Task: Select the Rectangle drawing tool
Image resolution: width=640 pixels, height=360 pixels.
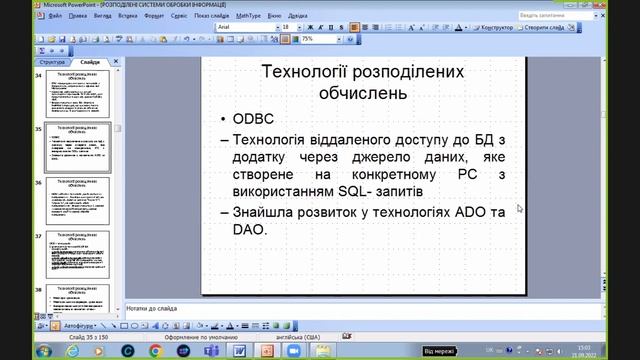Action: tap(124, 326)
